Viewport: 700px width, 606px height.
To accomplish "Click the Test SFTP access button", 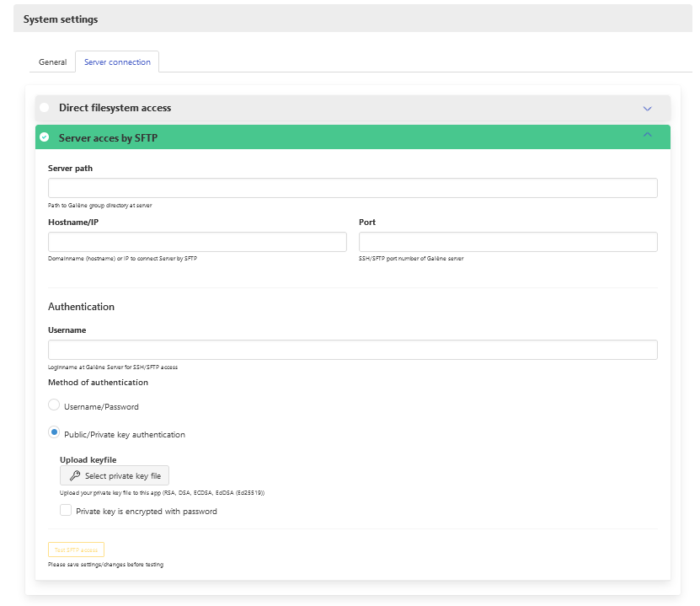I will click(x=76, y=550).
